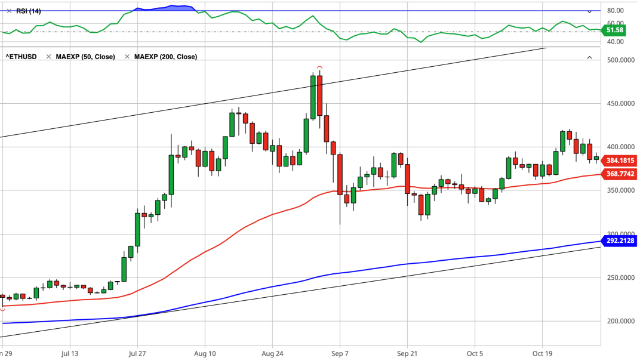Click the 500.0000 price axis label
643x364 pixels.
620,60
